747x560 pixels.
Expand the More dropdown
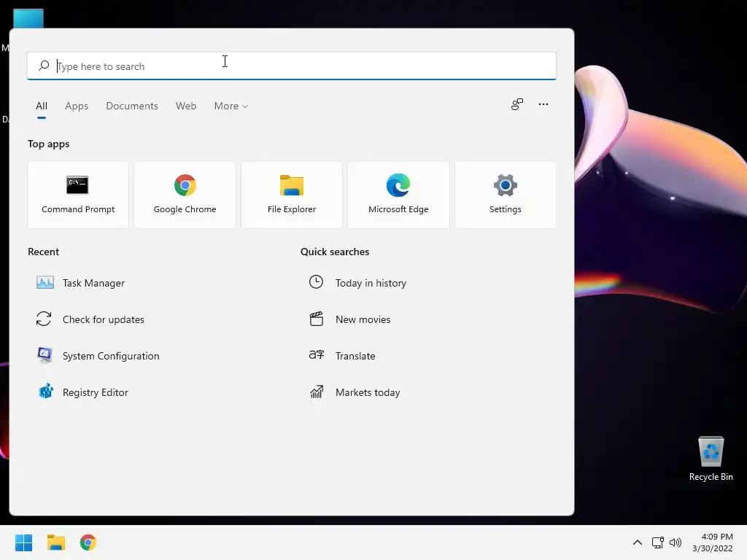231,106
